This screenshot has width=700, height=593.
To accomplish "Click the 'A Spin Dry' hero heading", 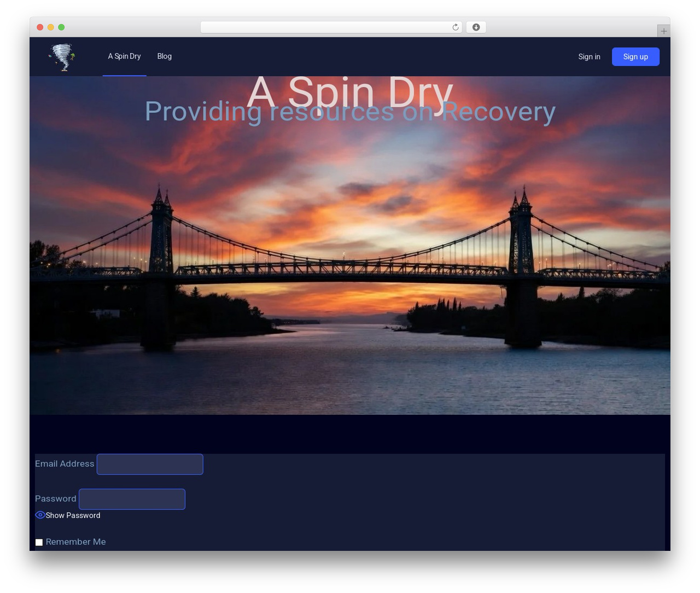I will [350, 92].
